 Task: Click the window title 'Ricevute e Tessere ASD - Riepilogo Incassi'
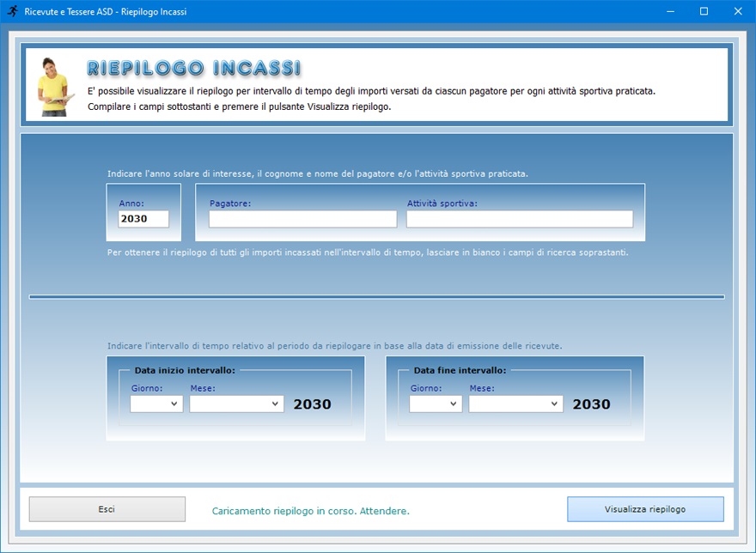[106, 11]
